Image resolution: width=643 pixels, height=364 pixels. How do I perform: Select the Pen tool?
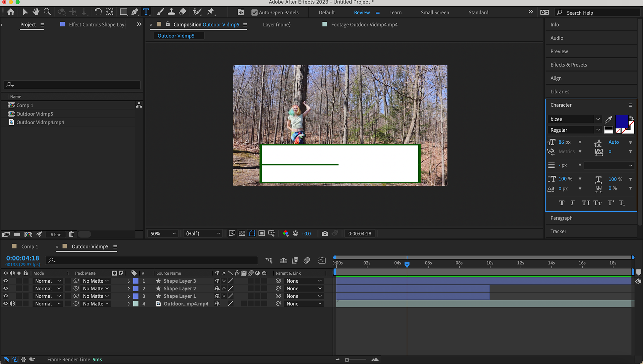click(135, 12)
